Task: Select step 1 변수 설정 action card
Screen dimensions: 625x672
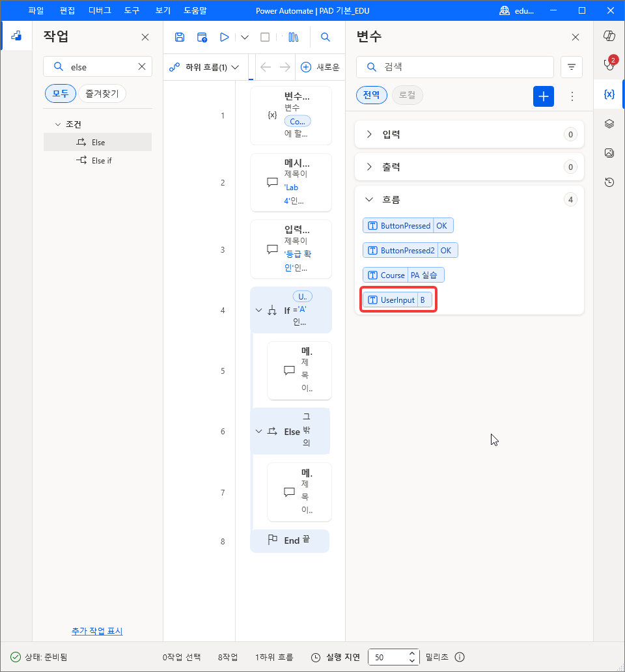Action: (291, 115)
